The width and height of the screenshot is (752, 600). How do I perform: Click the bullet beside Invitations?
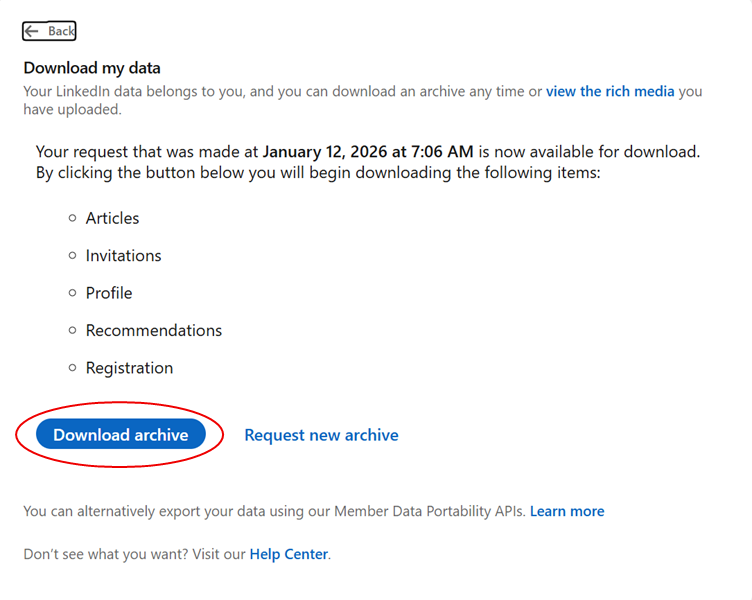(x=72, y=255)
